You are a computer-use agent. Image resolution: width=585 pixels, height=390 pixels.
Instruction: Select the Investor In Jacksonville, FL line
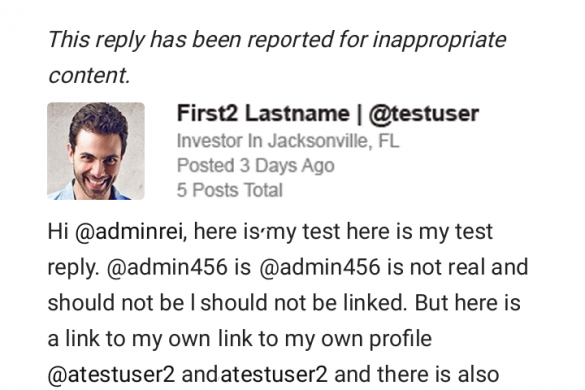(x=288, y=141)
